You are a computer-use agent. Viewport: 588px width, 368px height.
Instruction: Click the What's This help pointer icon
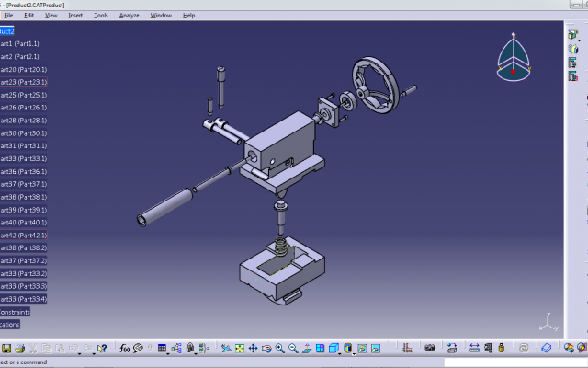102,349
